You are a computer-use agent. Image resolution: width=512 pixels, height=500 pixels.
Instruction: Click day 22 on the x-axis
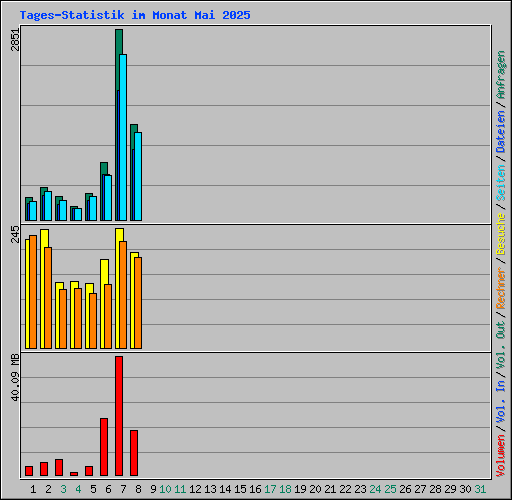345,489
